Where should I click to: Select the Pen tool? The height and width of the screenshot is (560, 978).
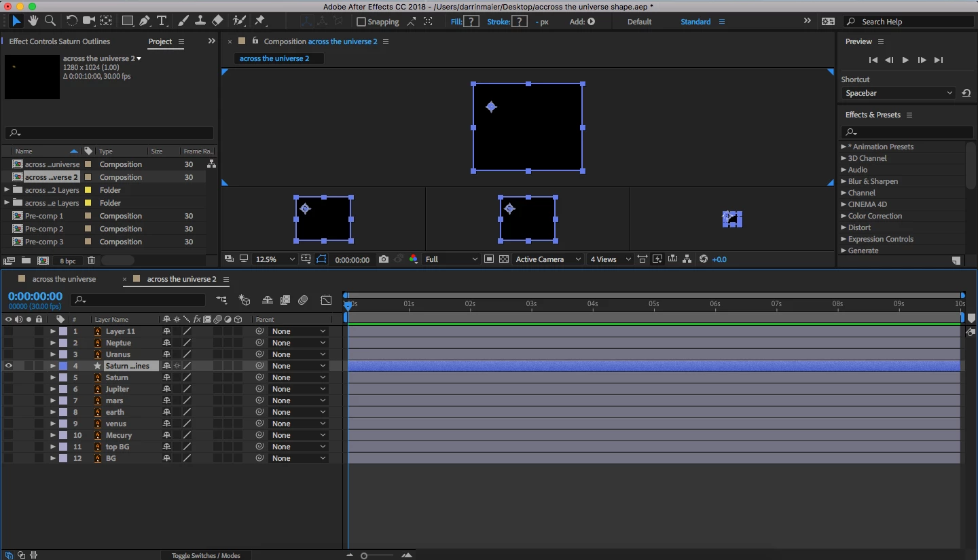click(x=144, y=21)
